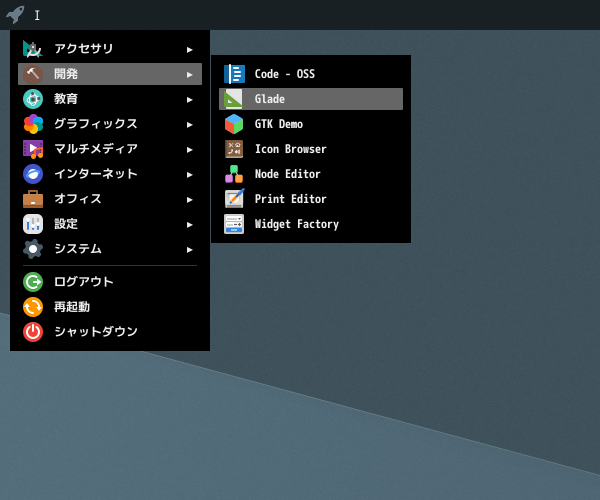The height and width of the screenshot is (500, 600).
Task: Click the red シャットダウン power icon
Action: (33, 332)
